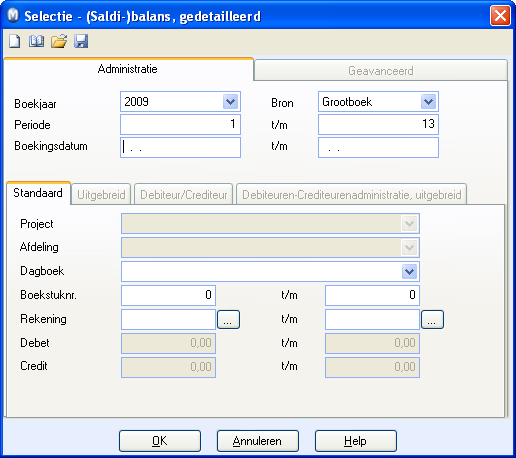Click the OK button

[x=160, y=441]
